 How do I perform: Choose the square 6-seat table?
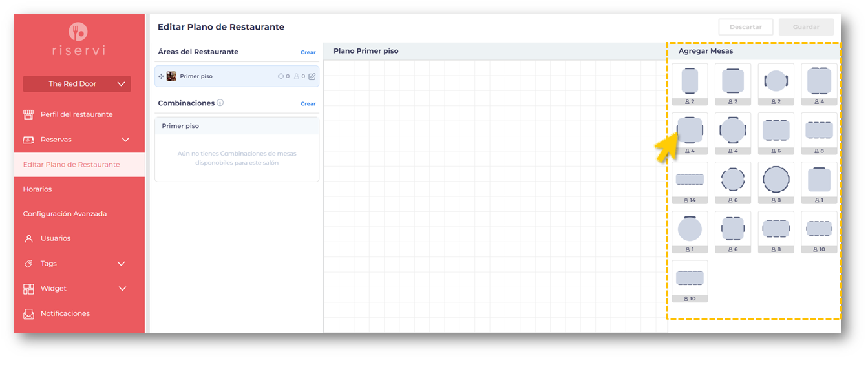[x=733, y=232]
